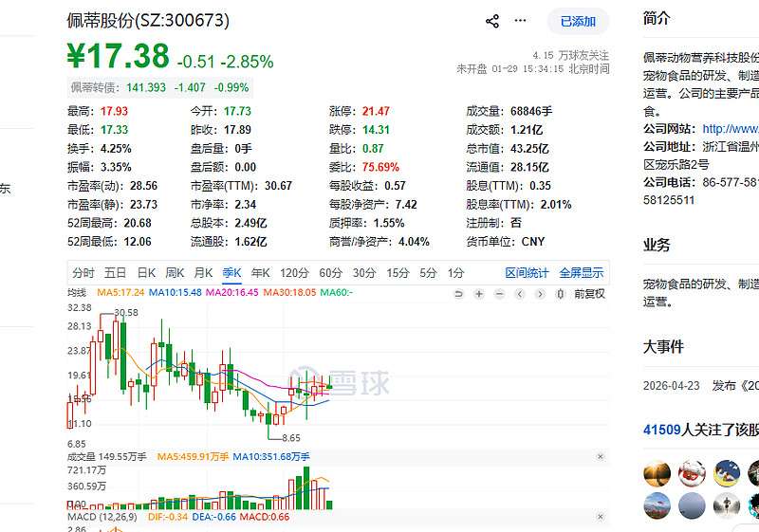Click the 佩蒂转债 convertible bond quote row
The image size is (759, 532).
159,87
